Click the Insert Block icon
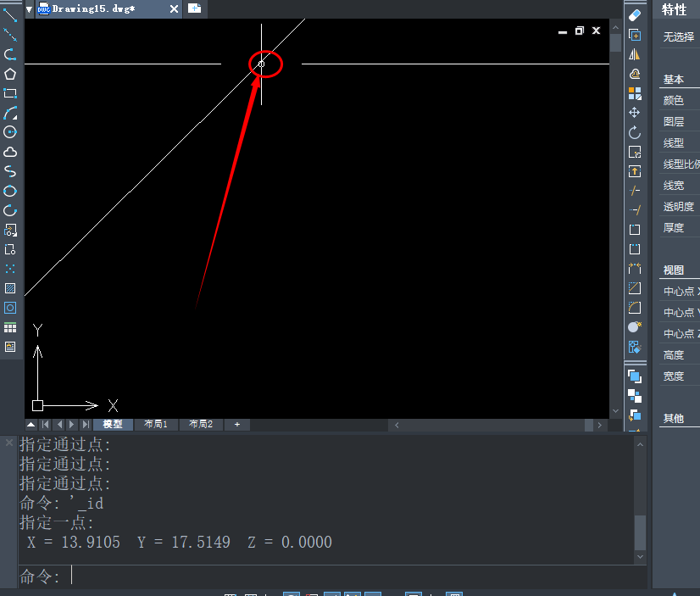Viewport: 700px width, 596px height. pos(10,230)
